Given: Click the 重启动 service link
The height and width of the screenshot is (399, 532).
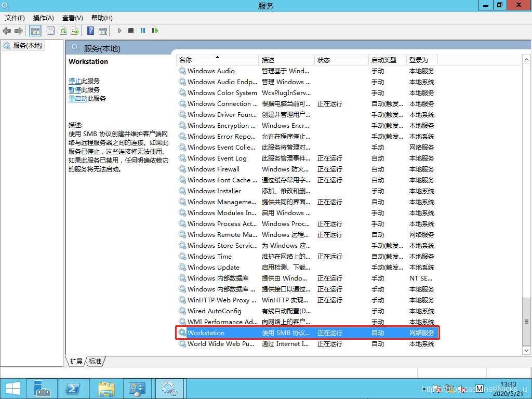Looking at the screenshot, I should (x=78, y=98).
